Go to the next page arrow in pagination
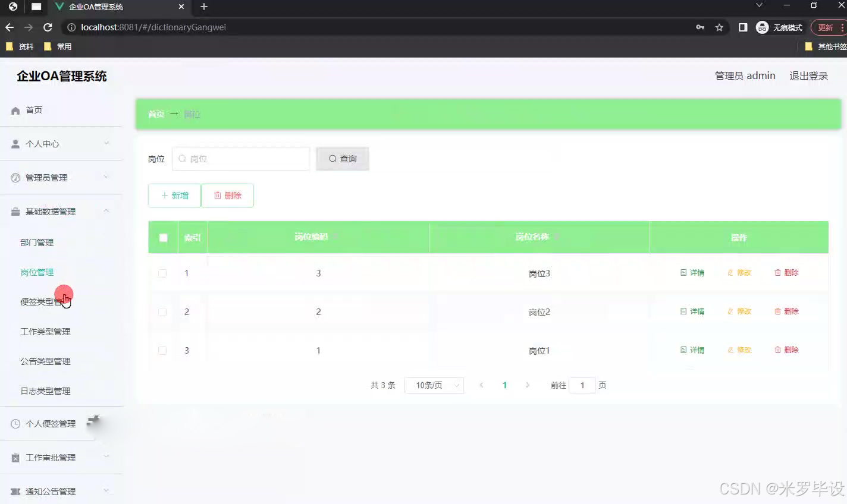 pos(528,385)
